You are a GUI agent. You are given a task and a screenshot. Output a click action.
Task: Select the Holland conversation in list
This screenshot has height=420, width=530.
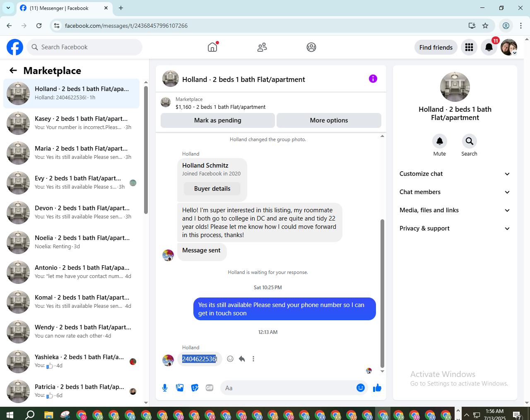(x=72, y=94)
